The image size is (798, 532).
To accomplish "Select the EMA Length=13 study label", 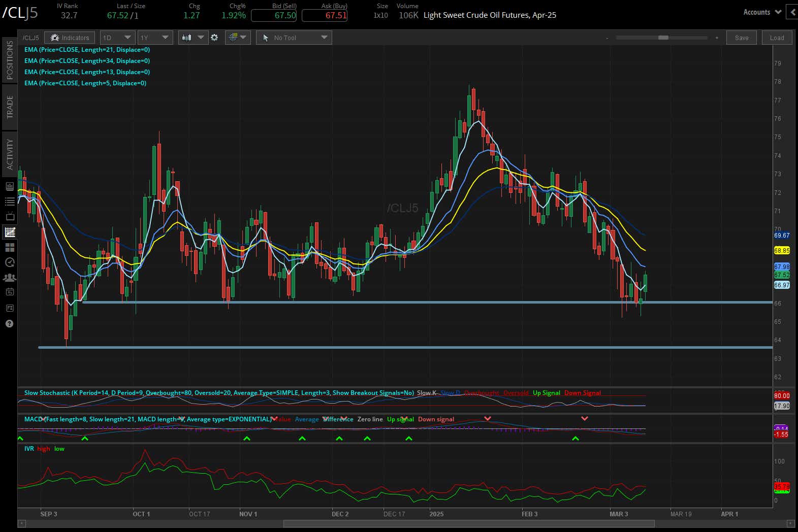I will [x=87, y=72].
